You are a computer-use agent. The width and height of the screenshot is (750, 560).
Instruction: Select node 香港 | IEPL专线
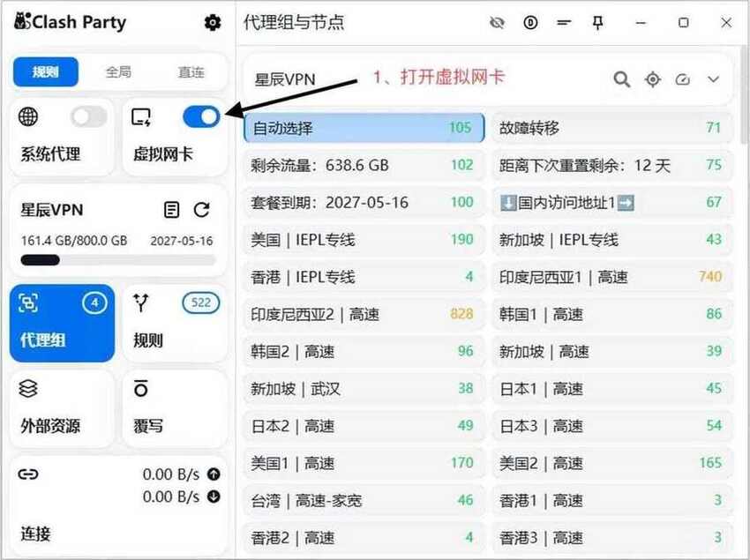(364, 277)
